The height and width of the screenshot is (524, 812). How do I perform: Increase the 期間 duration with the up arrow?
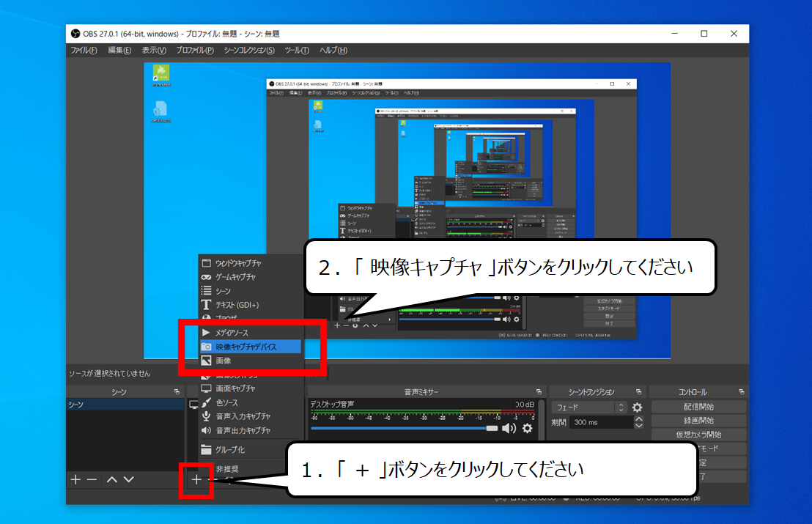(639, 419)
